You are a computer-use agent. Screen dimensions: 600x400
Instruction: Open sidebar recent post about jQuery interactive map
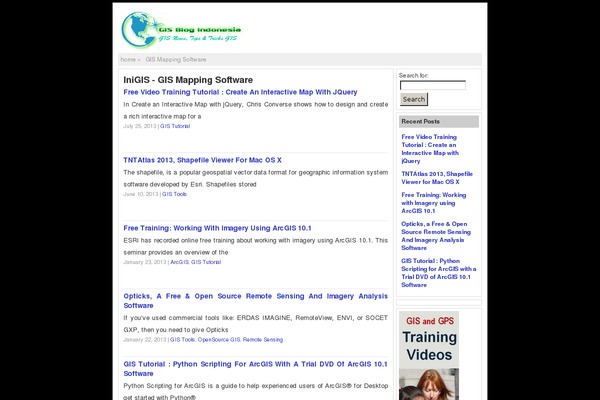[x=430, y=149]
